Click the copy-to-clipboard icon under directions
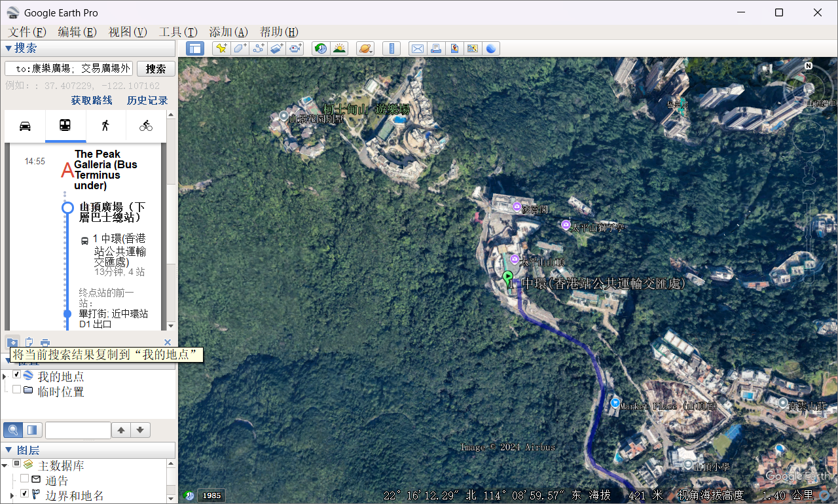This screenshot has width=838, height=504. [x=29, y=342]
